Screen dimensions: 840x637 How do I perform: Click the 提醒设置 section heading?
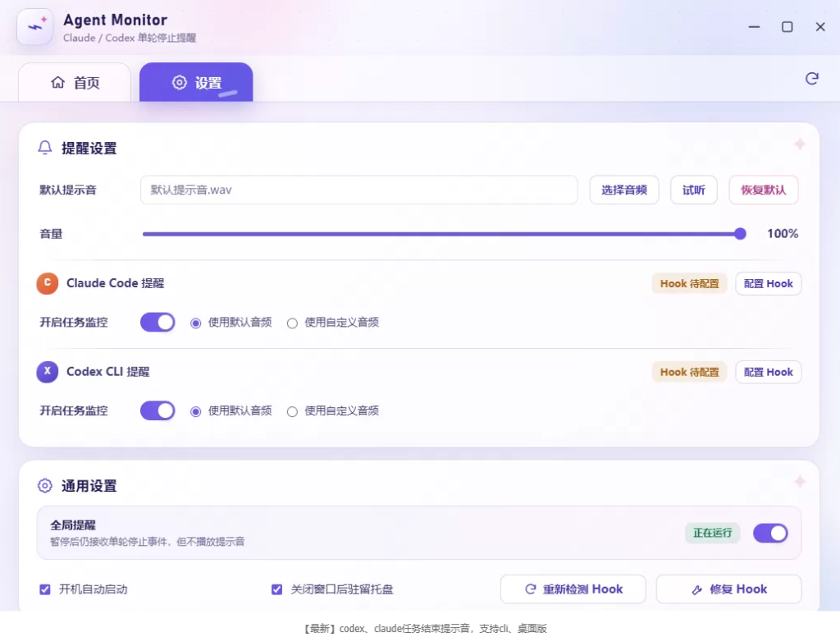(89, 148)
